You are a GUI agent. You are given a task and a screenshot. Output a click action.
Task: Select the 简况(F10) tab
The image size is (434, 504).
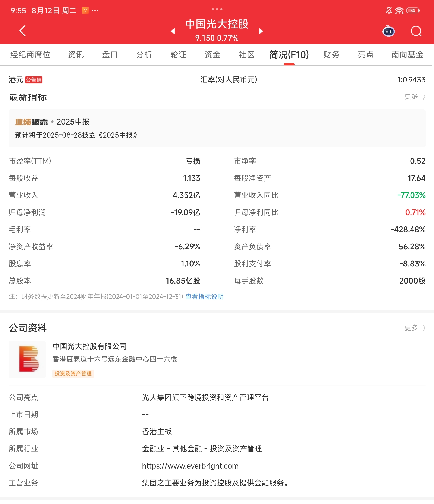pyautogui.click(x=289, y=55)
